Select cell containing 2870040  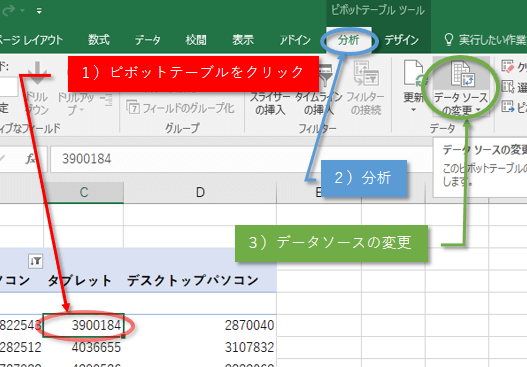pos(200,325)
